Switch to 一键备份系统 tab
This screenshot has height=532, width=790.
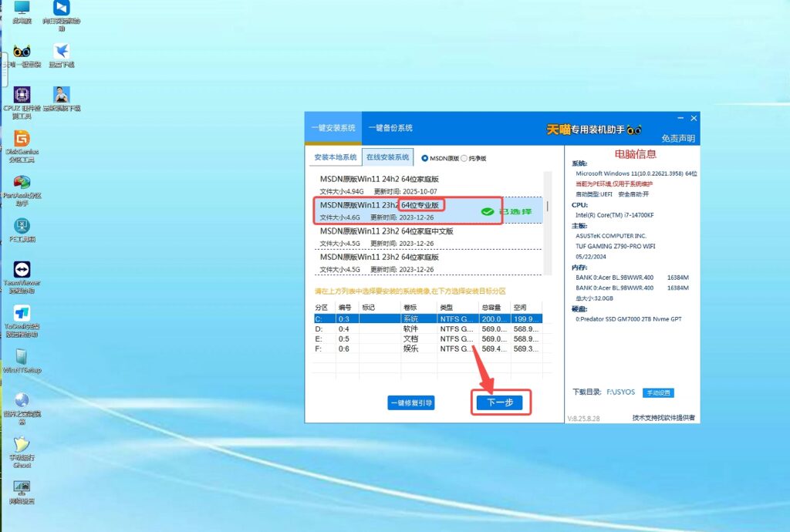pyautogui.click(x=390, y=128)
